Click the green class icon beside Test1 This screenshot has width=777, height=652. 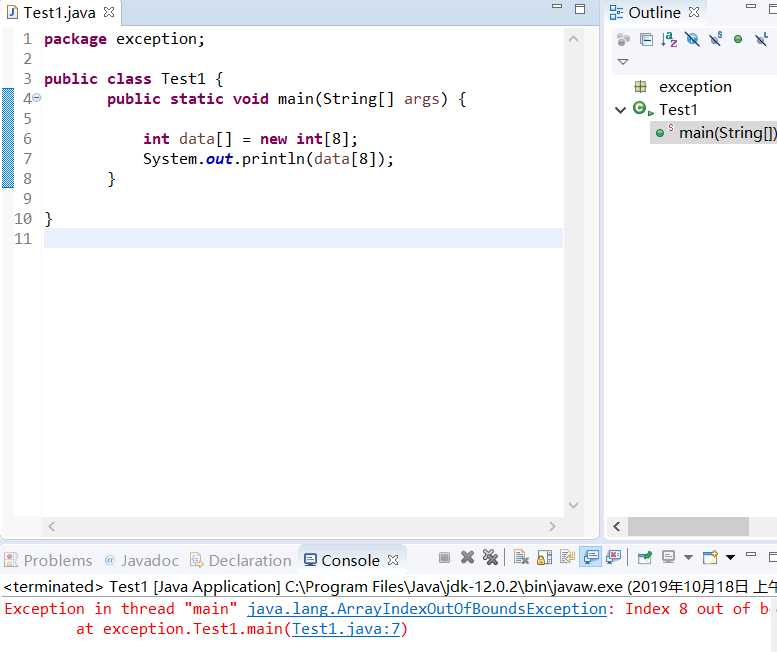pos(642,109)
